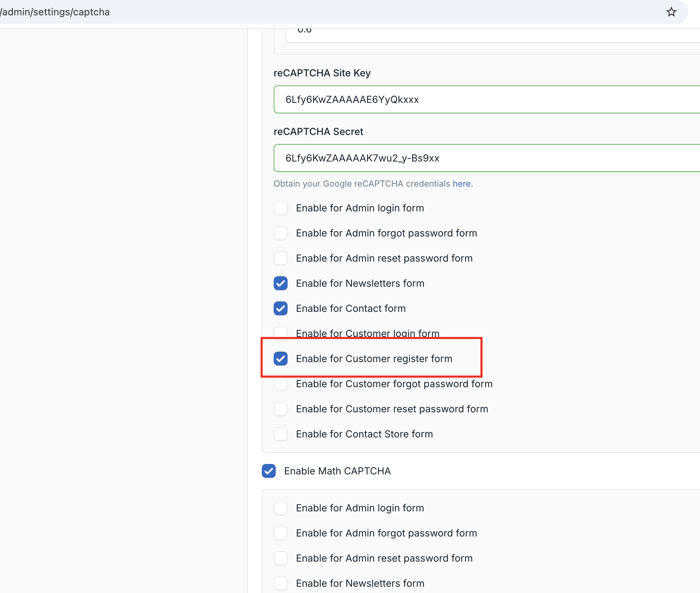This screenshot has width=700, height=593.
Task: Click the reCAPTCHA Site Key input field
Action: click(487, 99)
